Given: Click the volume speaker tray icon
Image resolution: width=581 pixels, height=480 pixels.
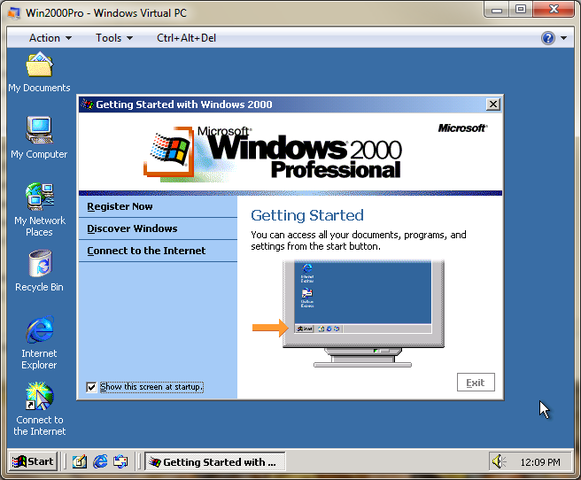Looking at the screenshot, I should [x=499, y=462].
